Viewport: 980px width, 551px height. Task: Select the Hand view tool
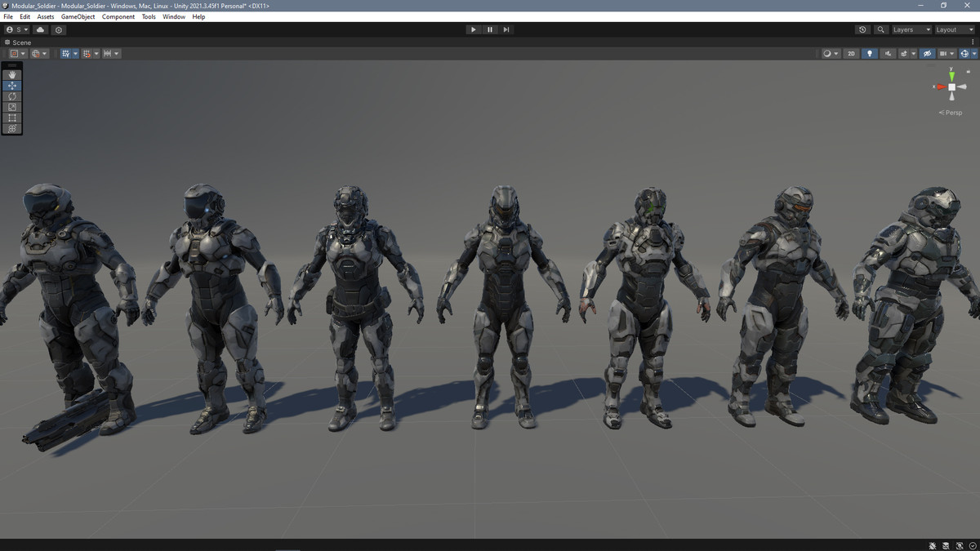pyautogui.click(x=11, y=73)
